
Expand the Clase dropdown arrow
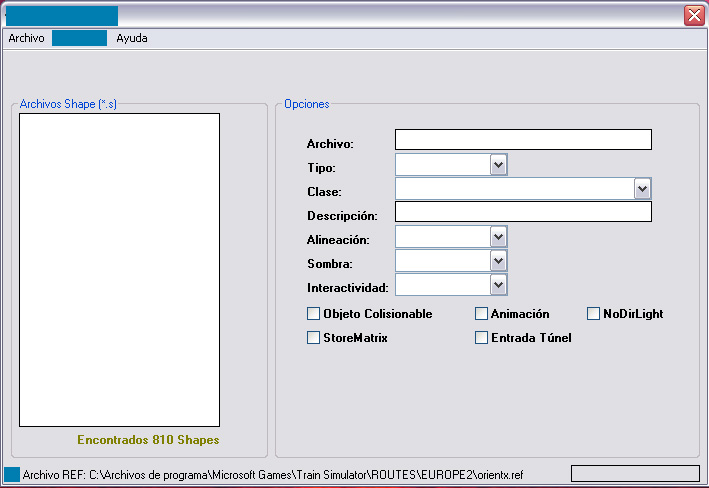point(642,188)
